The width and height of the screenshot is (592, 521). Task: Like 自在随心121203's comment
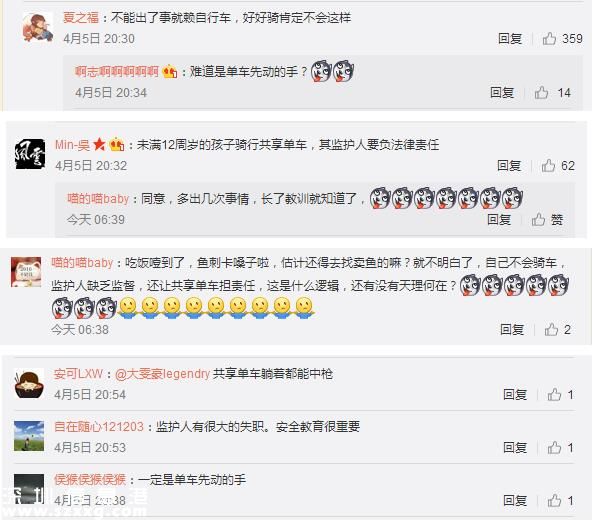554,447
